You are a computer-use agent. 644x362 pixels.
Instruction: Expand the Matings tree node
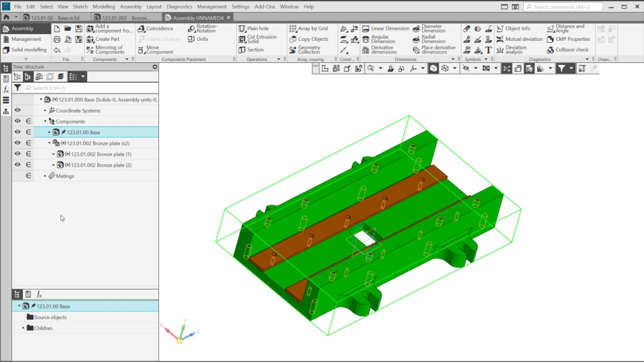coord(45,176)
